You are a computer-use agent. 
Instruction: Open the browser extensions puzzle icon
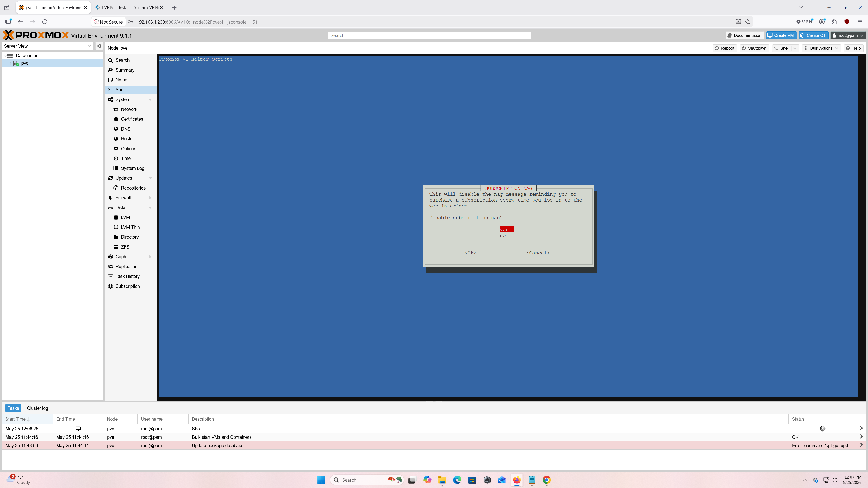pyautogui.click(x=834, y=22)
